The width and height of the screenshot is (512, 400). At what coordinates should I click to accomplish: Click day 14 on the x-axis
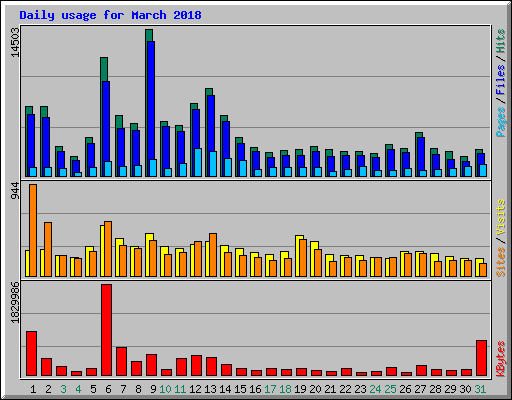tap(225, 389)
